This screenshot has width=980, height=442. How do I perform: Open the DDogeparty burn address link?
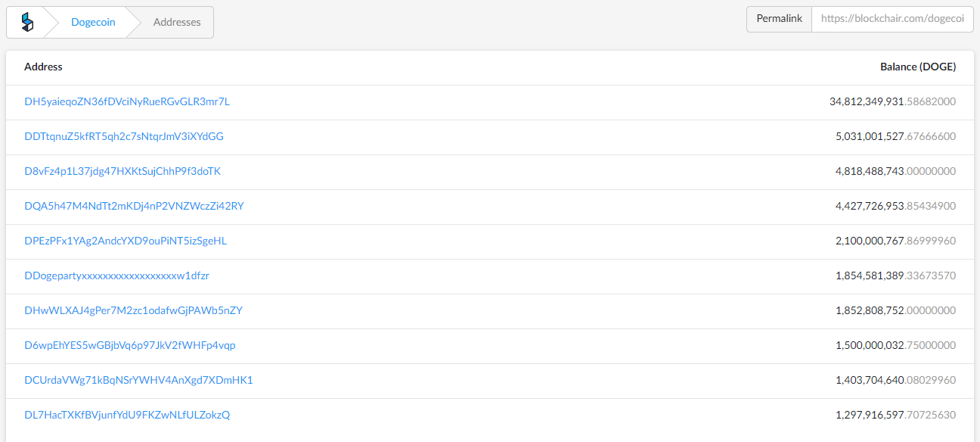116,275
